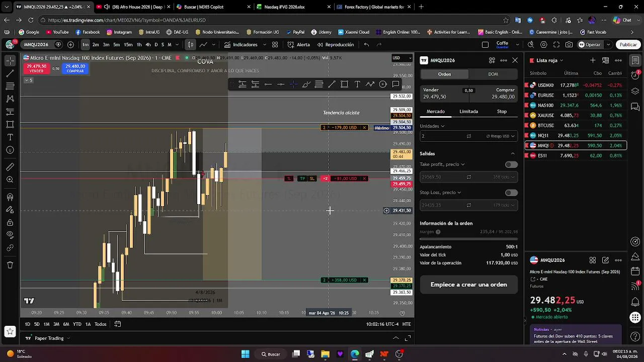Screen dimensions: 644x362
Task: Add symbol to Lista roja watchlist
Action: 593,60
